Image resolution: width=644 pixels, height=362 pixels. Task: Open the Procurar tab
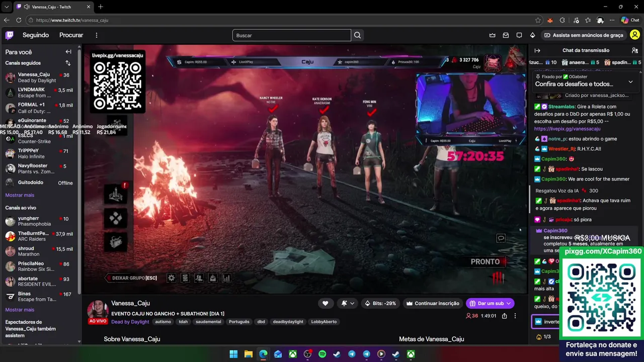[x=71, y=35]
